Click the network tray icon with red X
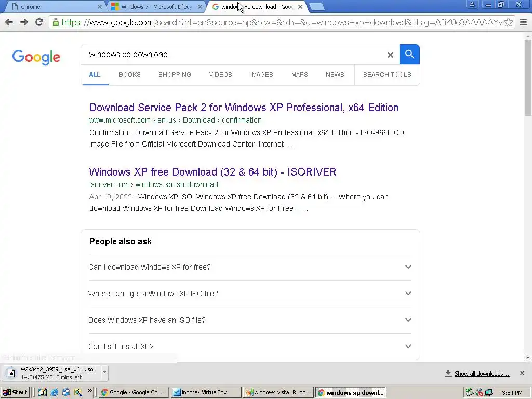 click(479, 393)
